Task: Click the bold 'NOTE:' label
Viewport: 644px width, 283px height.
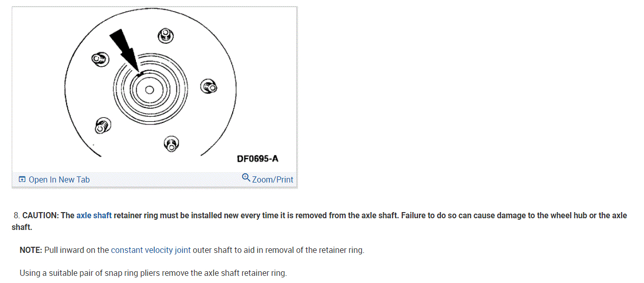Action: coord(31,250)
